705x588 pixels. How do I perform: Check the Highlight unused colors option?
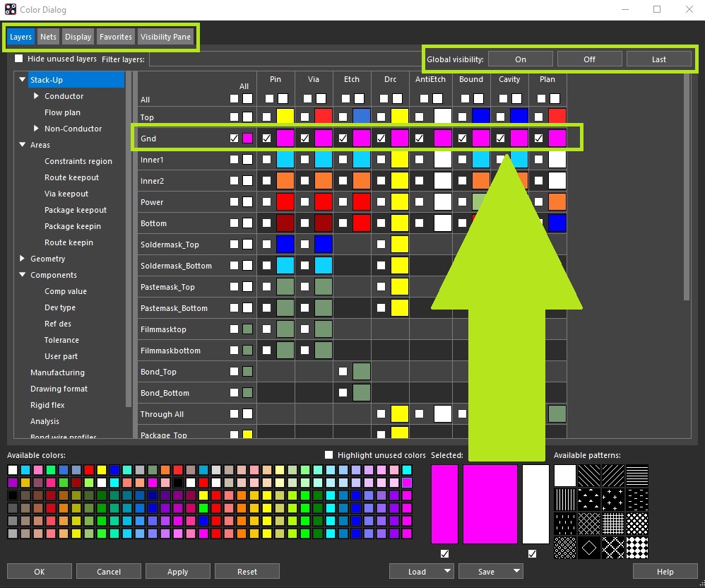328,455
